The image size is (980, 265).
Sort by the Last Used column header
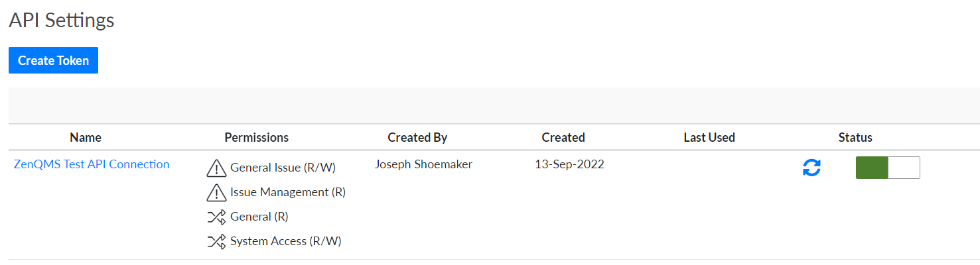[x=709, y=138]
